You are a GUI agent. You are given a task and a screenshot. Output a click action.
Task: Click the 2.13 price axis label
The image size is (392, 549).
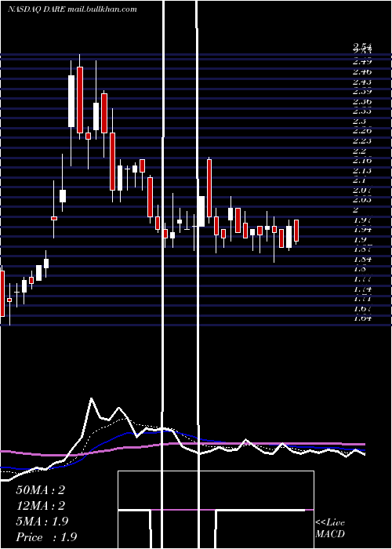tap(362, 171)
